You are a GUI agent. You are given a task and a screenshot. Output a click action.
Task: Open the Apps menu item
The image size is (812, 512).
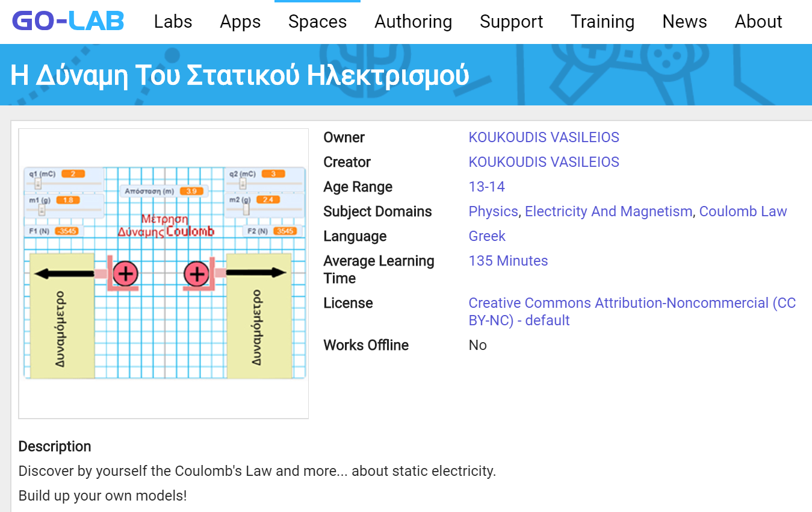click(x=240, y=22)
